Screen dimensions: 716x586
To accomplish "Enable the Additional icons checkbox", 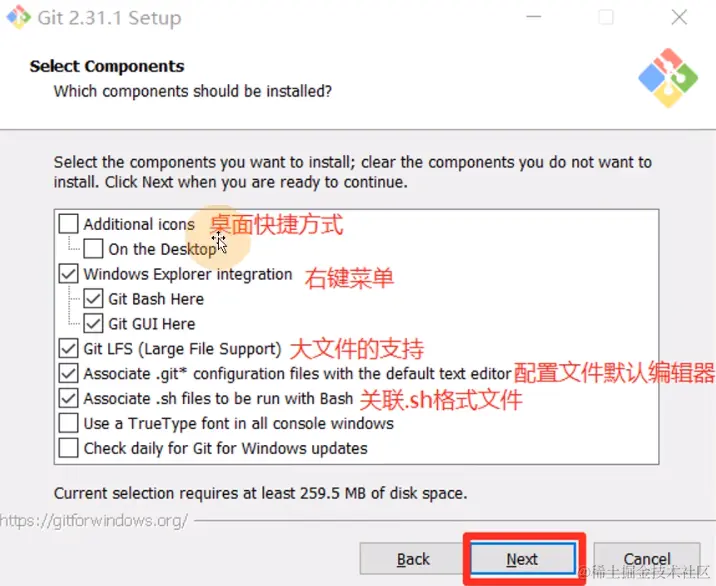I will pyautogui.click(x=68, y=224).
